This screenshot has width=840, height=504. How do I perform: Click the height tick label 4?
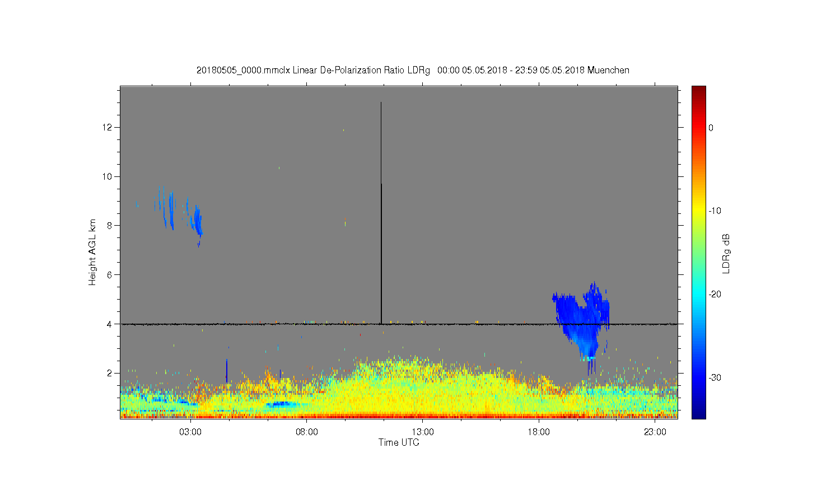(x=110, y=324)
